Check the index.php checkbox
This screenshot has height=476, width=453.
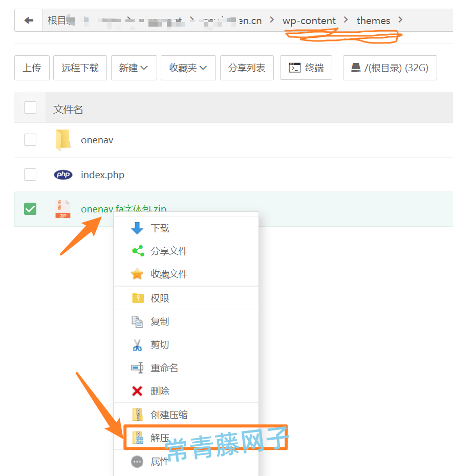30,175
